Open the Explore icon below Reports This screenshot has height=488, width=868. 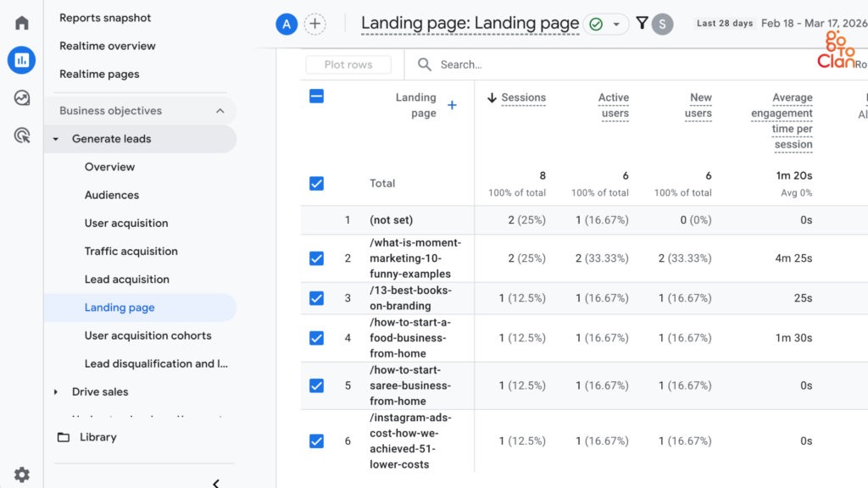click(21, 94)
